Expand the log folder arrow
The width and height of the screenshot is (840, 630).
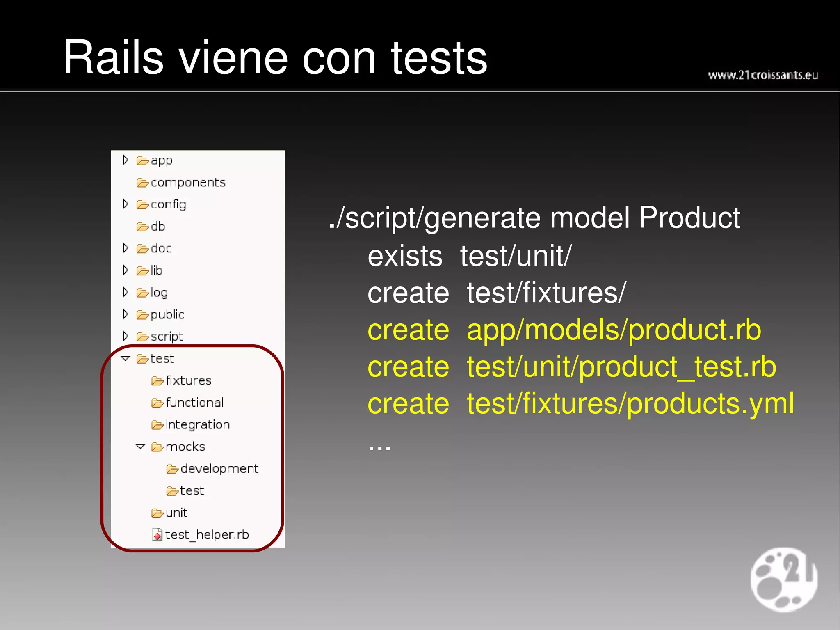pos(126,292)
